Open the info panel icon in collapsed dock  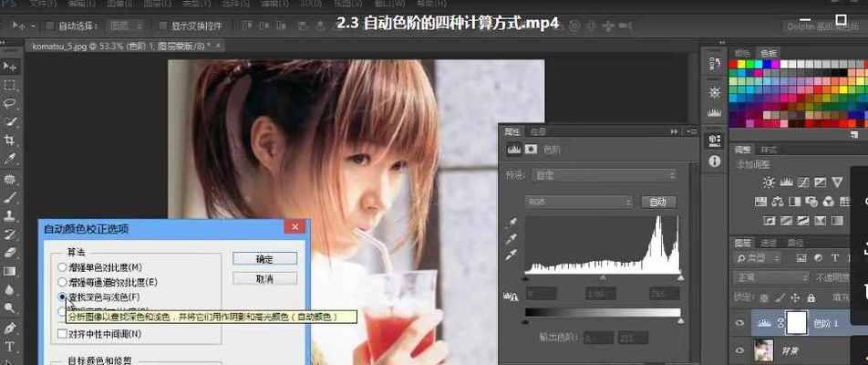pos(715,162)
